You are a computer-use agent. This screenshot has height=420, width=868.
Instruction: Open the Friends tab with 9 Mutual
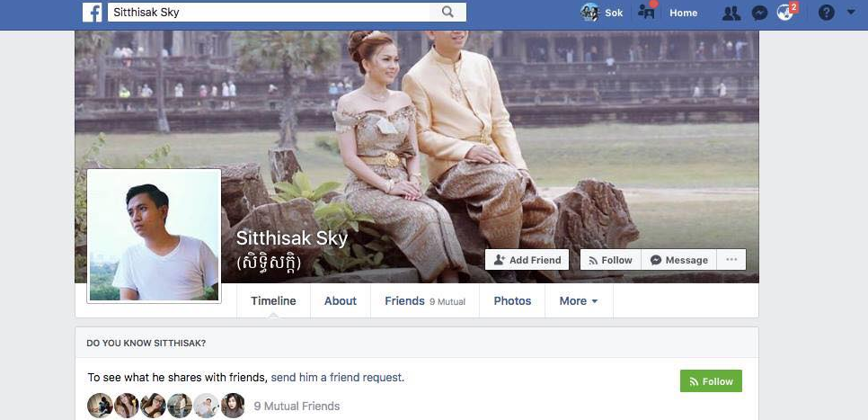pyautogui.click(x=425, y=301)
